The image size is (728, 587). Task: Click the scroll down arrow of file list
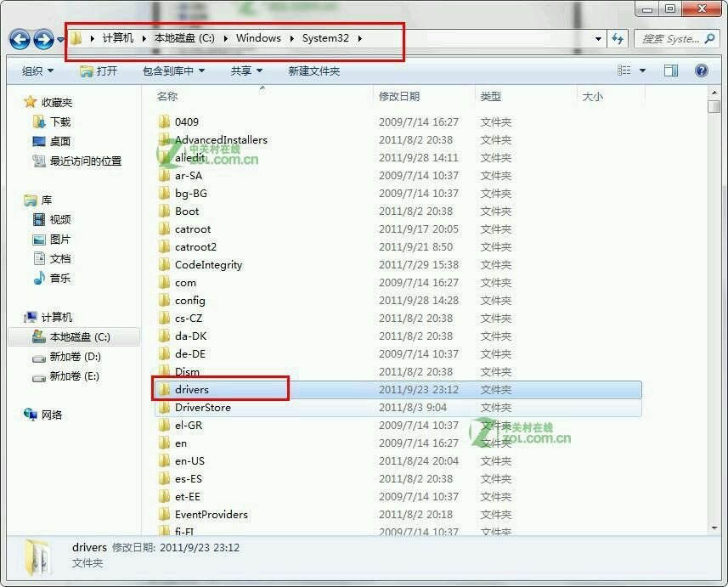click(714, 528)
